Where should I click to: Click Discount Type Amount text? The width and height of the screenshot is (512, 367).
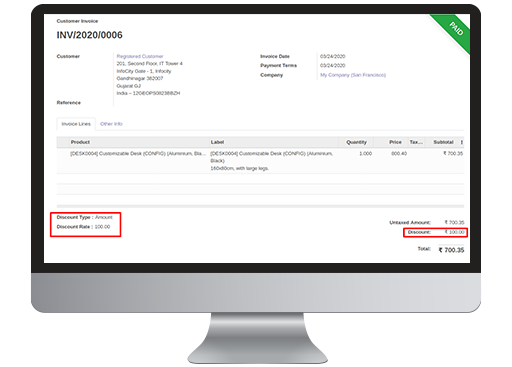coord(104,217)
